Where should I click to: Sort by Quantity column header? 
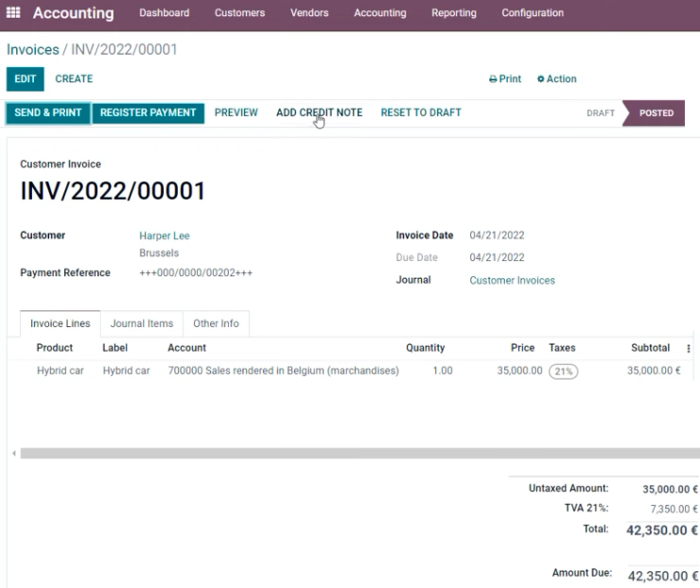[x=425, y=348]
